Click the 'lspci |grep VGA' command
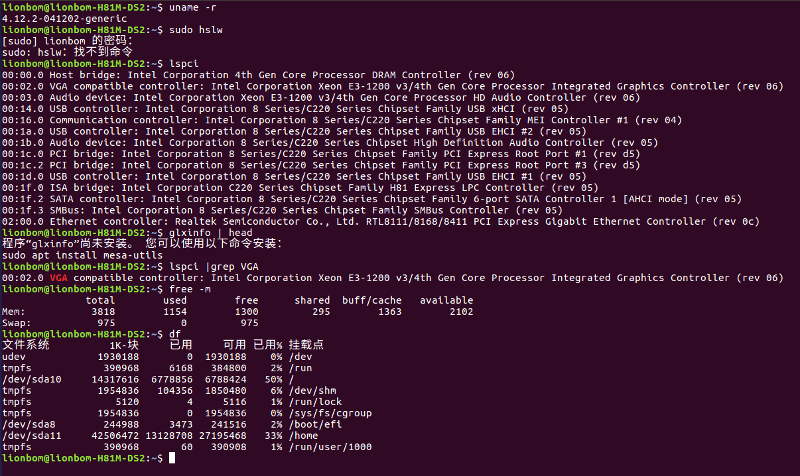This screenshot has width=800, height=476. point(214,267)
